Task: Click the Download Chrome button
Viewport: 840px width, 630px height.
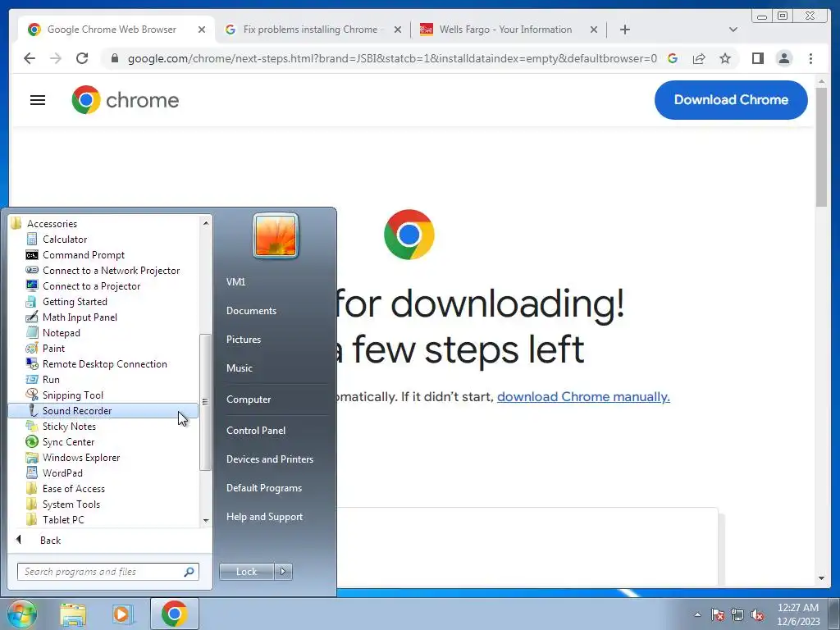Action: [731, 100]
